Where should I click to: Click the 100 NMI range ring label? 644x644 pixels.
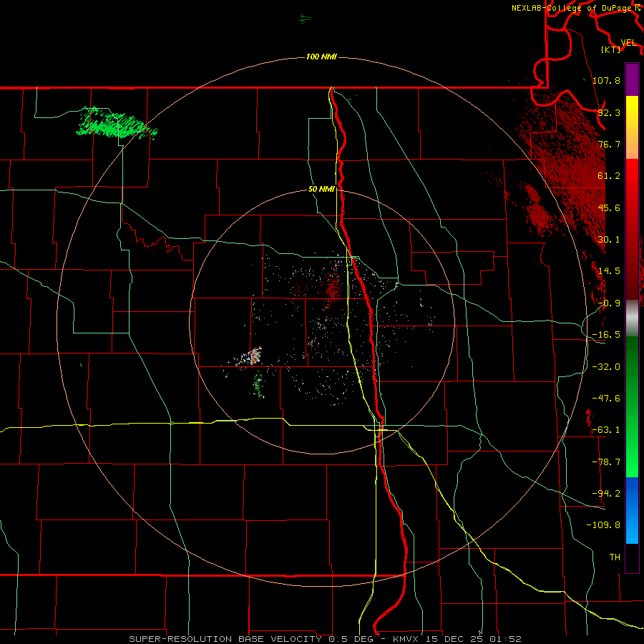point(321,57)
